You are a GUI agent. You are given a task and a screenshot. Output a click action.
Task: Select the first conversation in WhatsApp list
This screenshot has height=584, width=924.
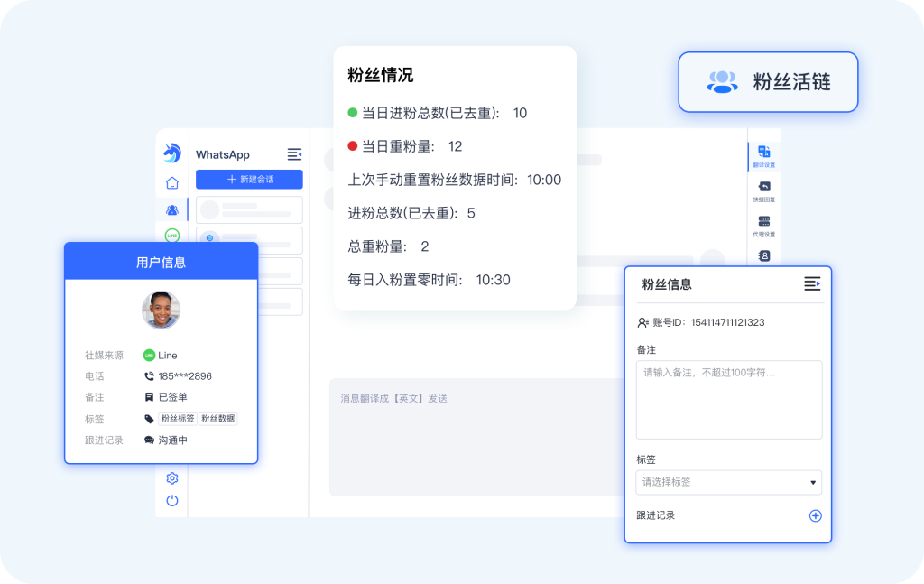pos(249,209)
